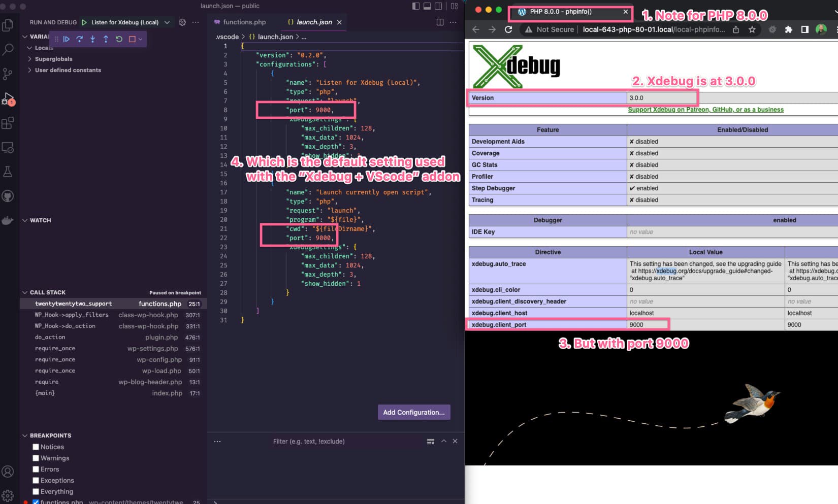This screenshot has width=838, height=504.
Task: Open the Customize Layout icon
Action: tap(455, 6)
